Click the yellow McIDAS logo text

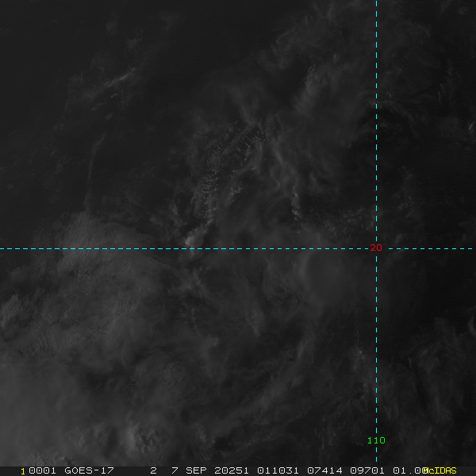point(441,470)
